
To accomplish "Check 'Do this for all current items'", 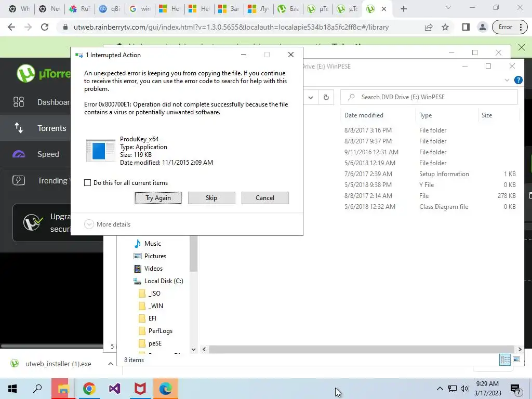I will (87, 182).
